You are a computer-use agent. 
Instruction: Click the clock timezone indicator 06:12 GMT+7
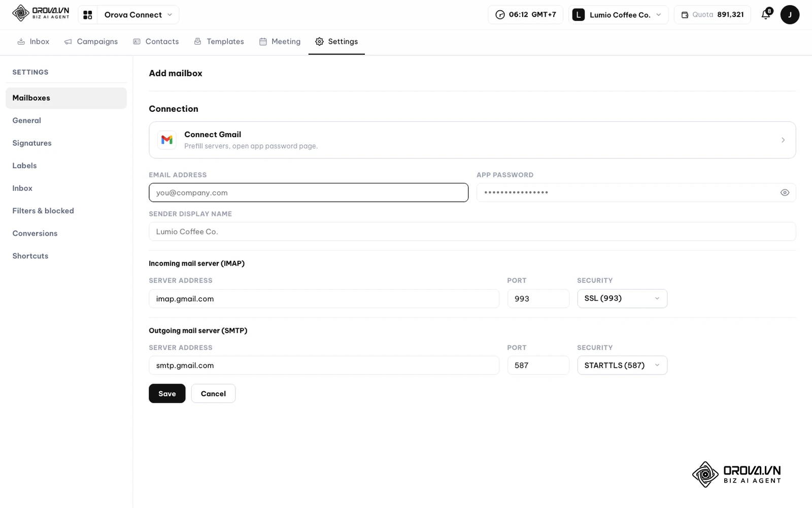coord(526,15)
